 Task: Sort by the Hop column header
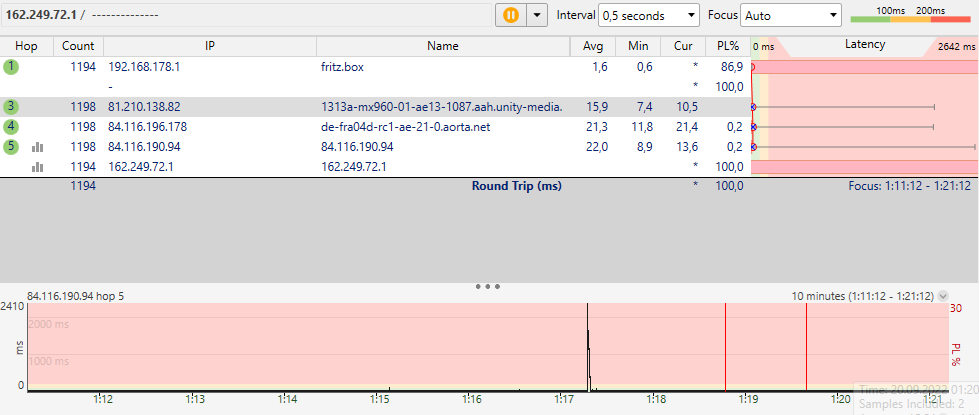[26, 46]
